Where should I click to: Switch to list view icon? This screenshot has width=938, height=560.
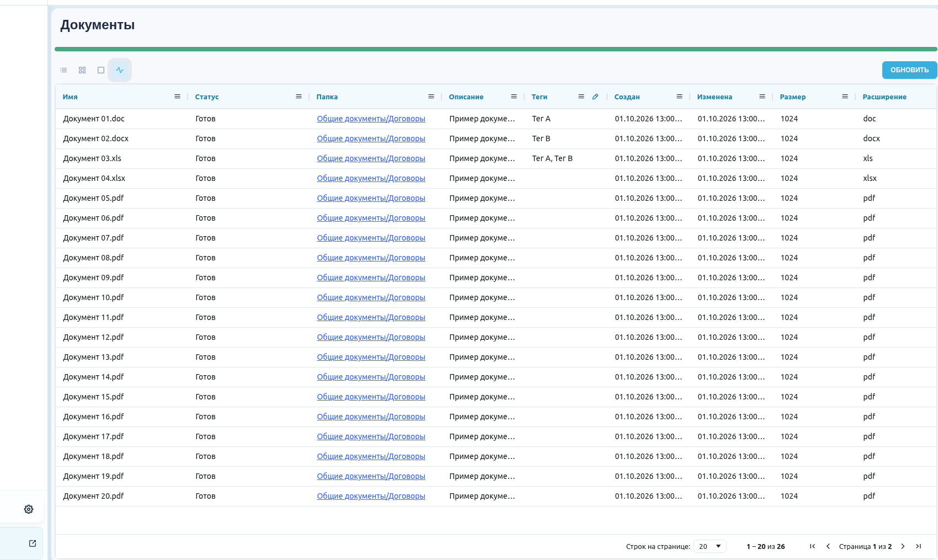click(x=63, y=70)
